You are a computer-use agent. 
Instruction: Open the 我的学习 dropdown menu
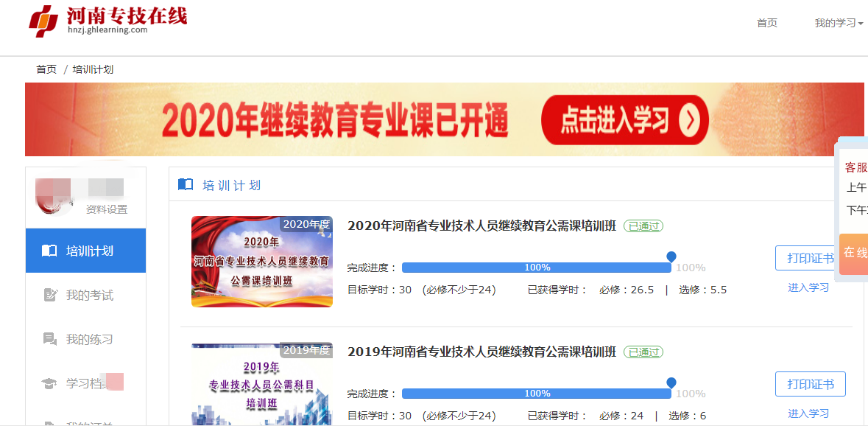838,23
